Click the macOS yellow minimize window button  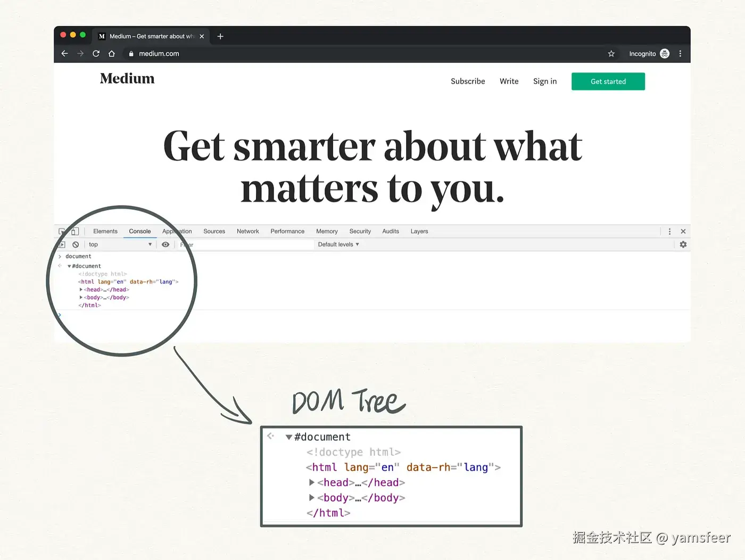click(73, 35)
